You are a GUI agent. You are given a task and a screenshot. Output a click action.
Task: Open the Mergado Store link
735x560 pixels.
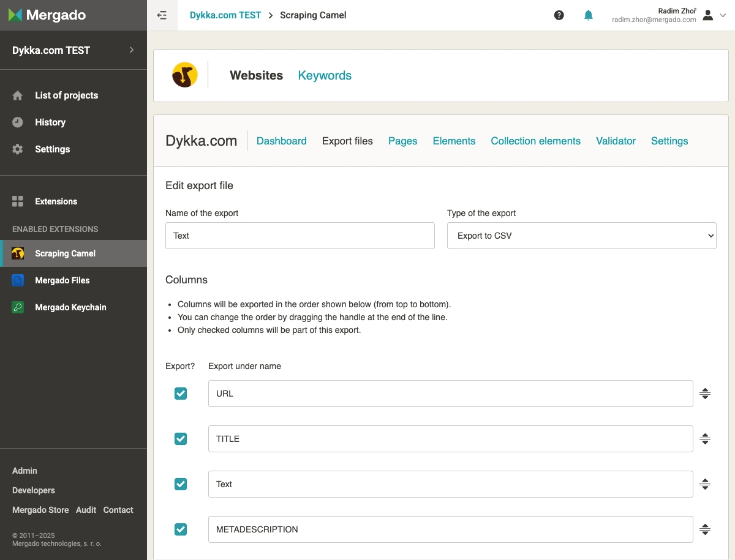(40, 510)
